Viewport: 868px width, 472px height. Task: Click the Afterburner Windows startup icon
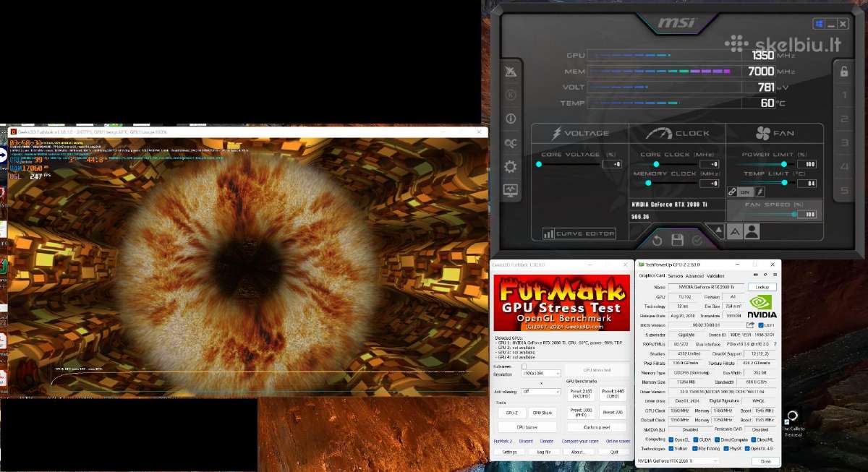pyautogui.click(x=819, y=24)
